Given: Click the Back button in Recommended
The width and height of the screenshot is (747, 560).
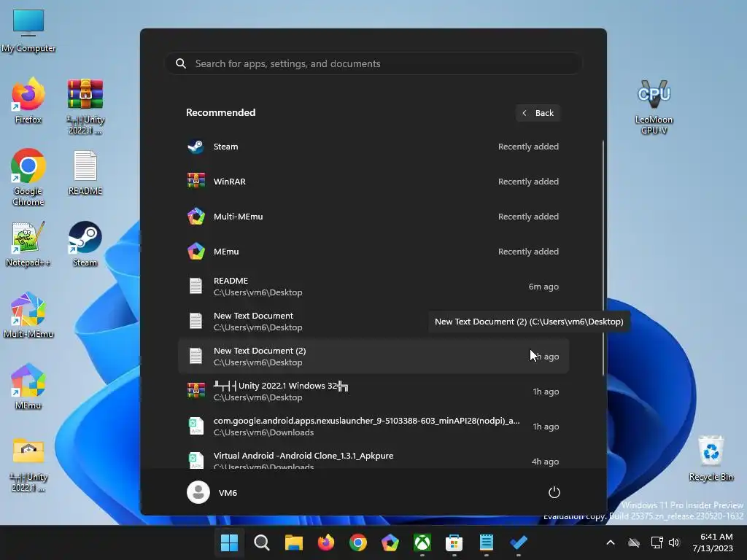Looking at the screenshot, I should click(x=538, y=113).
